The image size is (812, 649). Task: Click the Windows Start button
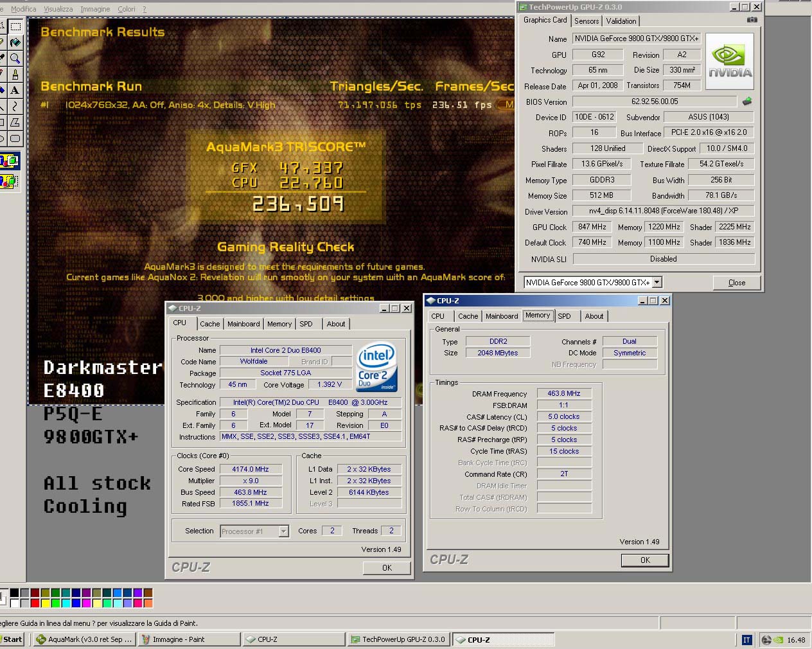coord(12,639)
